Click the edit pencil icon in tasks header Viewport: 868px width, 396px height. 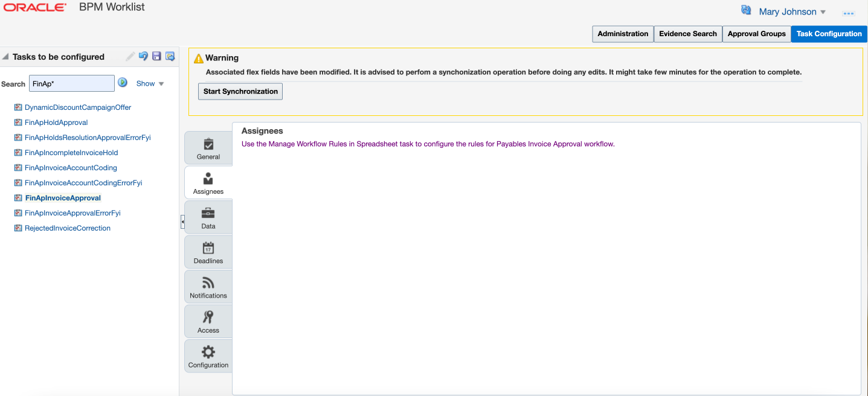click(x=130, y=56)
